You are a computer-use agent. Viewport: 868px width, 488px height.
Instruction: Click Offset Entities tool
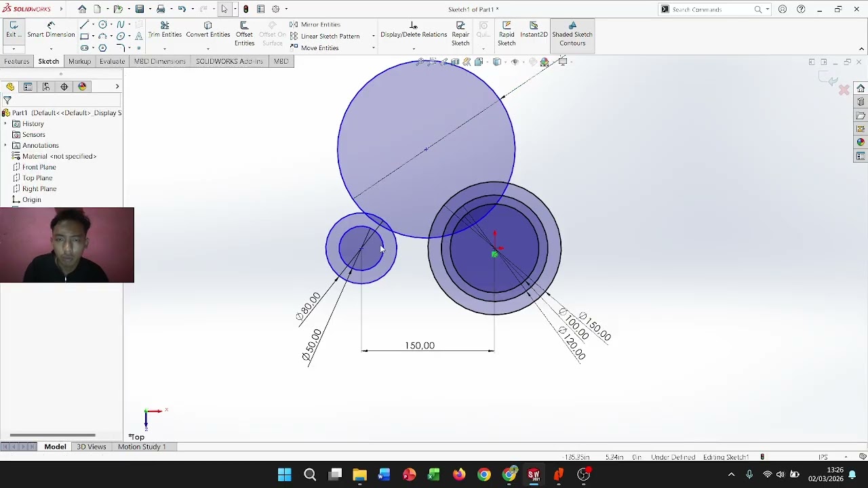[x=244, y=34]
